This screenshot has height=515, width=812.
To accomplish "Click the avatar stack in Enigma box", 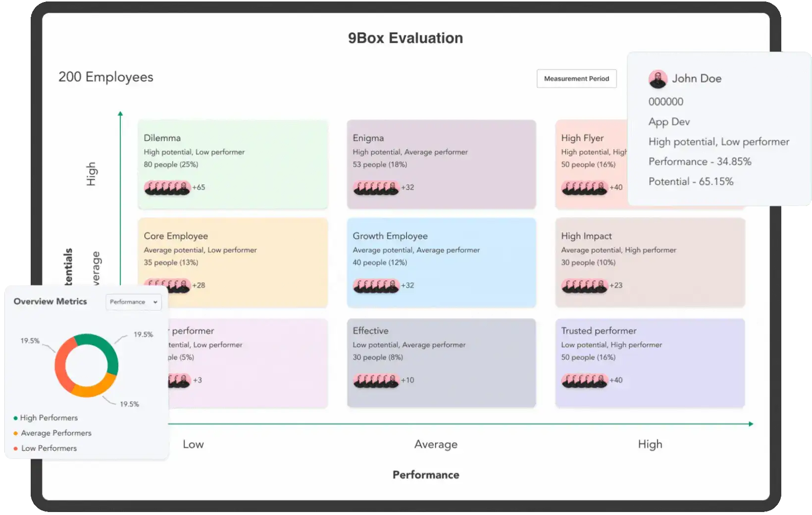I will click(376, 188).
